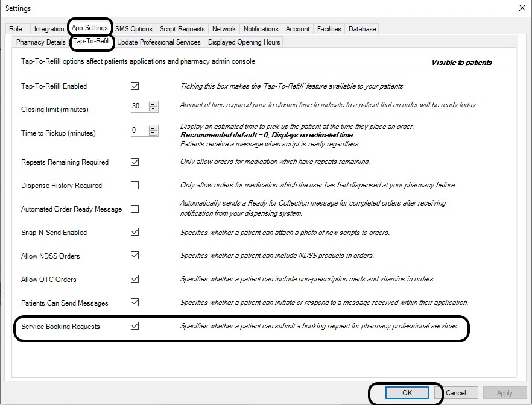The height and width of the screenshot is (405, 532).
Task: Click the Time to Pickup value field
Action: [x=140, y=131]
